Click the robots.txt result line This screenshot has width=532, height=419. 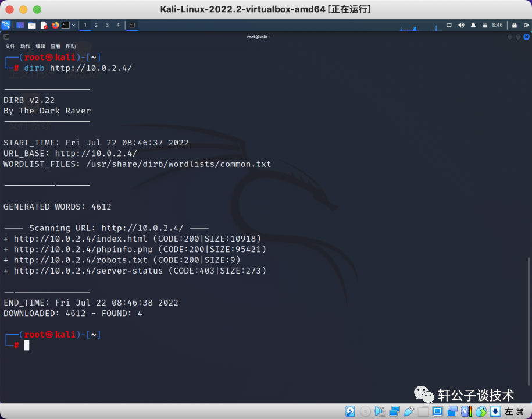coord(122,260)
